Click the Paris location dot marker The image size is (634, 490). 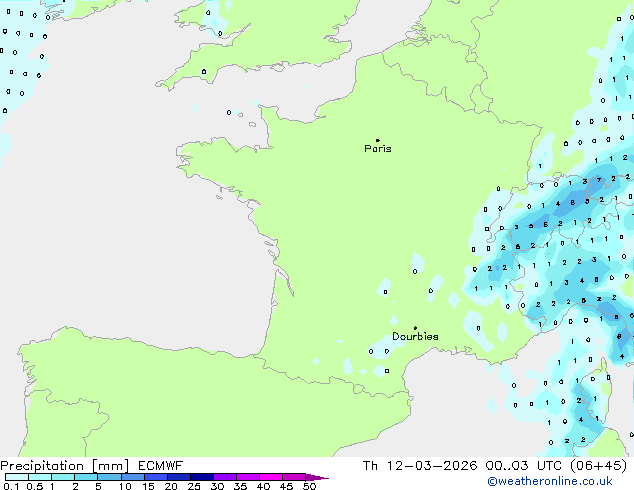(x=378, y=140)
